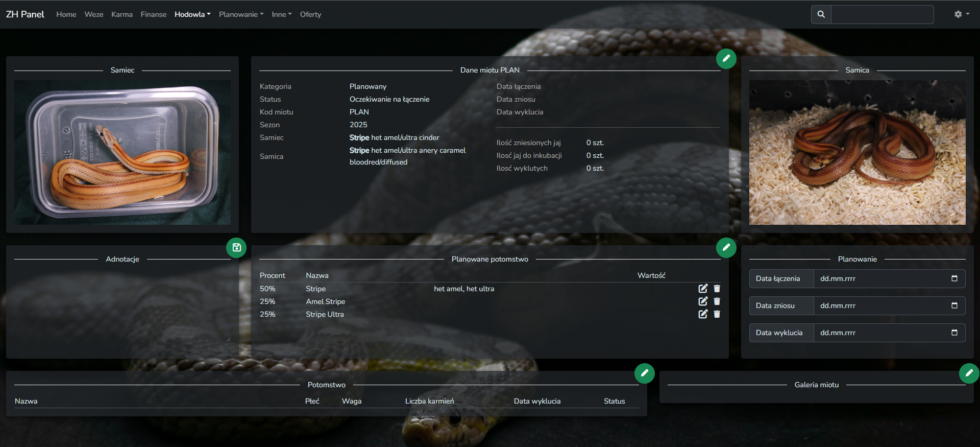Open the settings gear menu

(x=962, y=14)
